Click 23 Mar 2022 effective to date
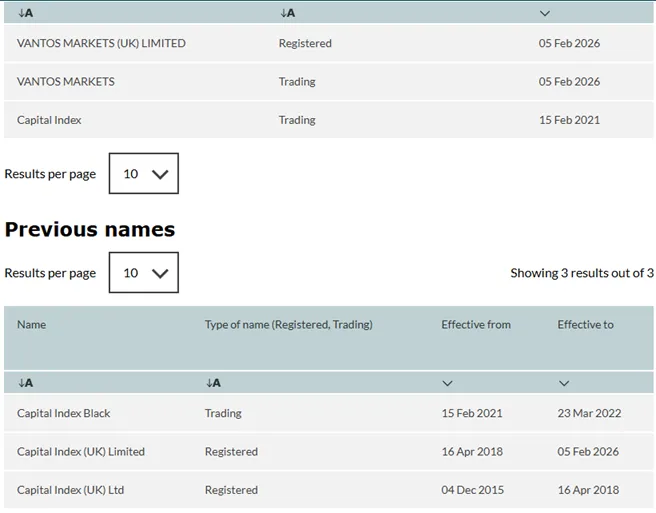This screenshot has height=513, width=656. [x=589, y=413]
